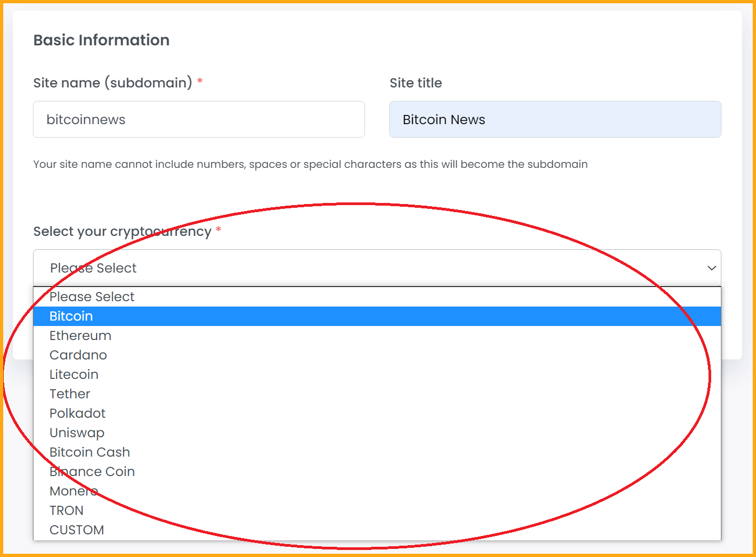756x557 pixels.
Task: Choose Polkadot from the dropdown list
Action: pyautogui.click(x=377, y=413)
